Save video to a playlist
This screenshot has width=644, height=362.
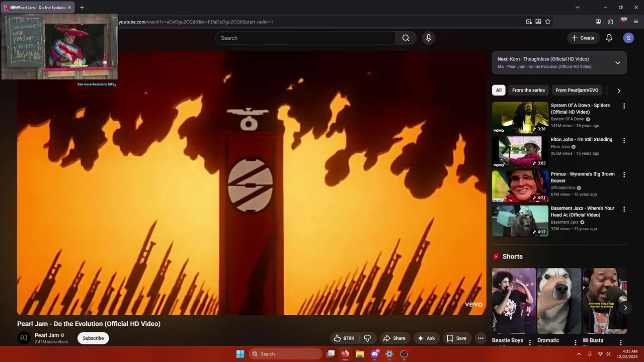456,338
